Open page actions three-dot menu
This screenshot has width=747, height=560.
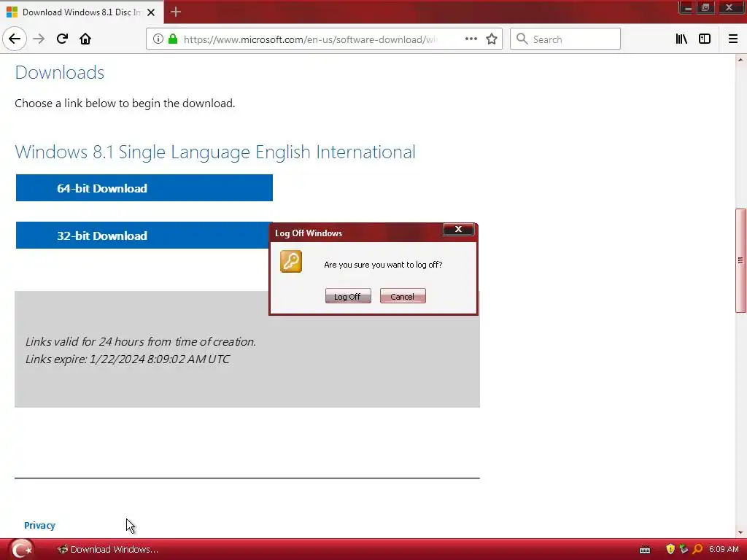[x=471, y=39]
